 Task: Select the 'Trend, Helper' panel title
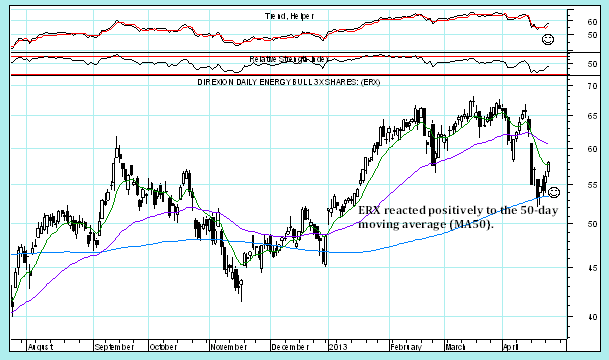pyautogui.click(x=289, y=16)
